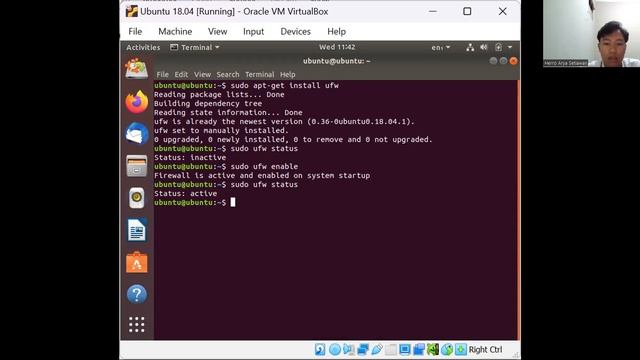The height and width of the screenshot is (360, 640).
Task: Launch Thunderbird mail from the dock
Action: click(x=137, y=133)
